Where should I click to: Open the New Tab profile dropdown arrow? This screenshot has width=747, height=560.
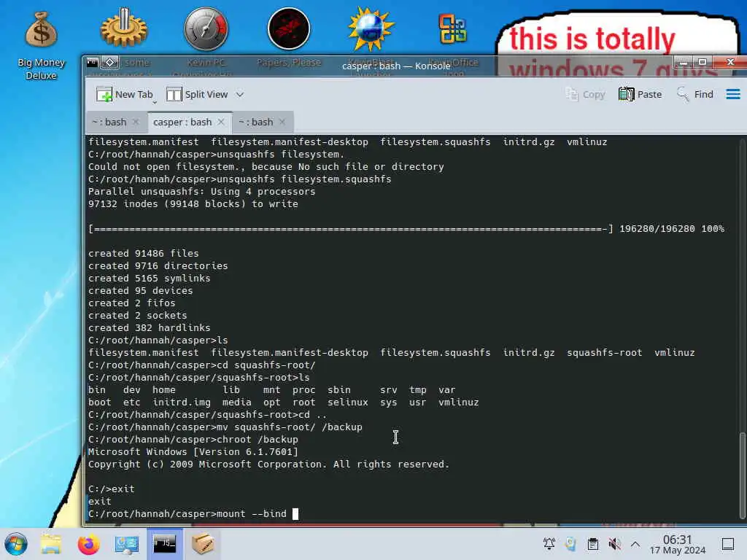pos(155,101)
